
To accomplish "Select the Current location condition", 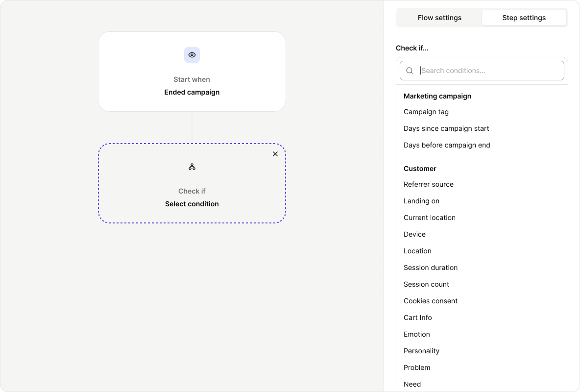I will [x=430, y=218].
